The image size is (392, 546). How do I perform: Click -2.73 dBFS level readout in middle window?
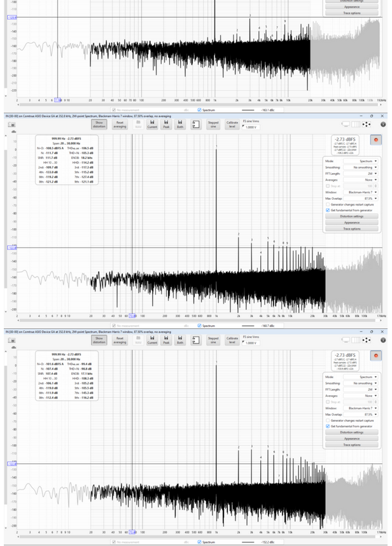(345, 139)
